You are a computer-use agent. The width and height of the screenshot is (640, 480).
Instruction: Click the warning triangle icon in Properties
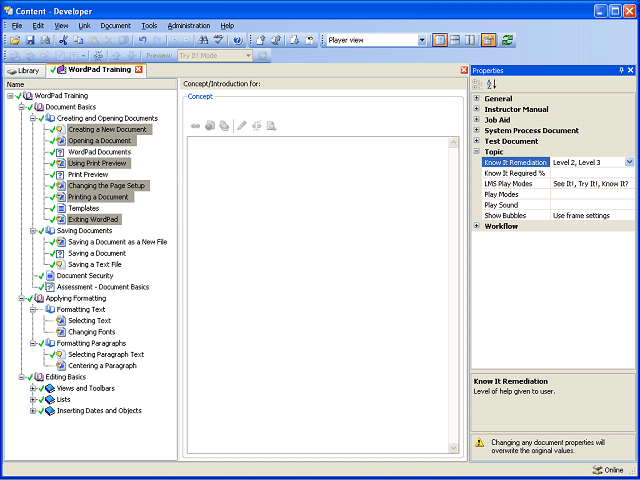point(480,442)
